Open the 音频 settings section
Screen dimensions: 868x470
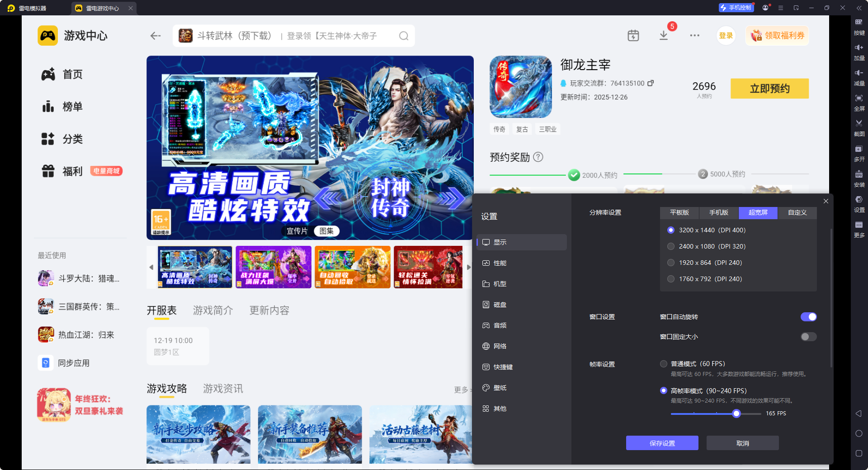pos(522,325)
